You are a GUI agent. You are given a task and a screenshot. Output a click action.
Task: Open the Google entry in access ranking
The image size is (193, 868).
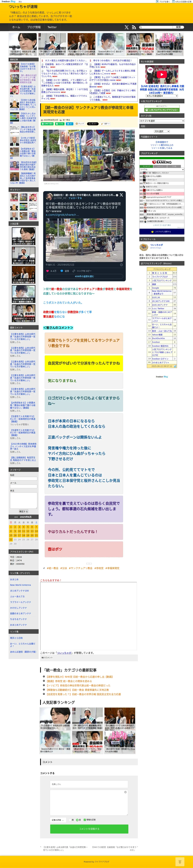[x=156, y=288]
